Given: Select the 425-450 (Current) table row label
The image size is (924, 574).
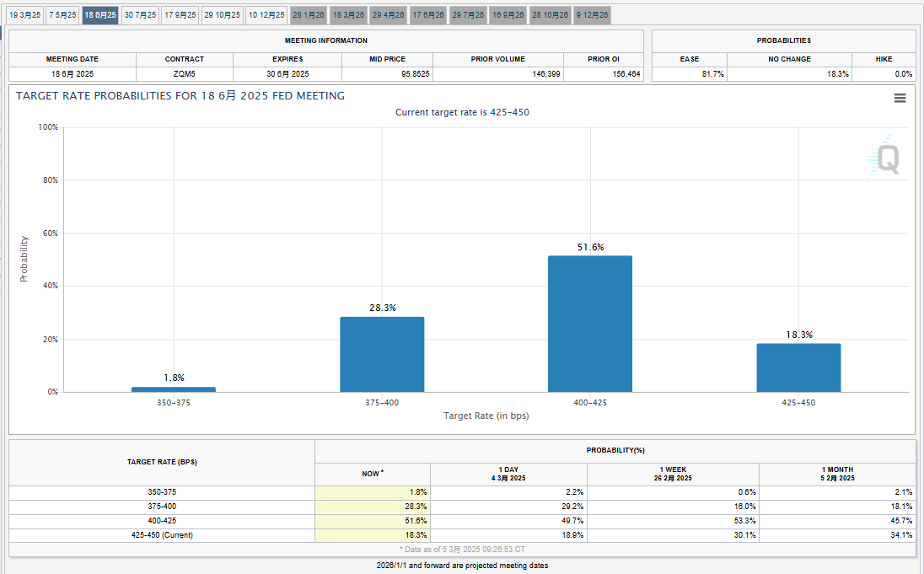Looking at the screenshot, I should pyautogui.click(x=162, y=534).
